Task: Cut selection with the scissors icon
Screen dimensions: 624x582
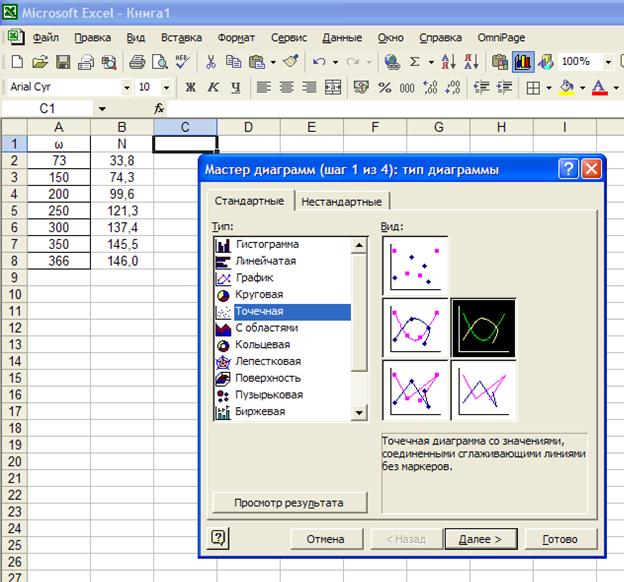Action: [211, 62]
